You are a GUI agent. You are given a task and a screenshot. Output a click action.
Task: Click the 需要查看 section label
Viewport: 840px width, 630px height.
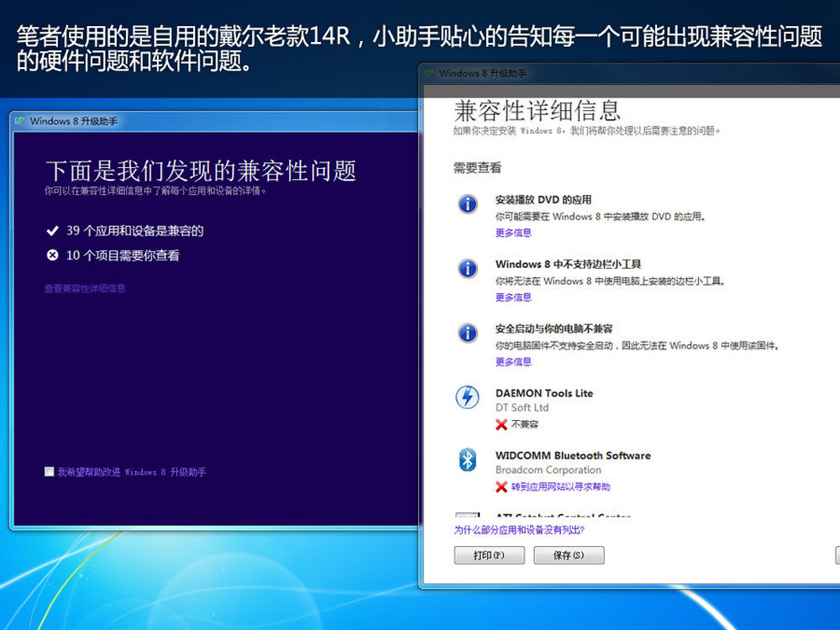pos(477,168)
